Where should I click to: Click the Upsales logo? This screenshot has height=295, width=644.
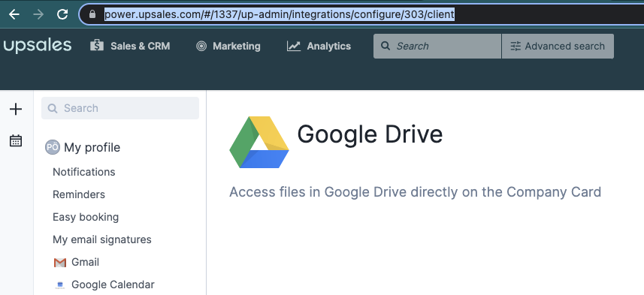pyautogui.click(x=38, y=46)
